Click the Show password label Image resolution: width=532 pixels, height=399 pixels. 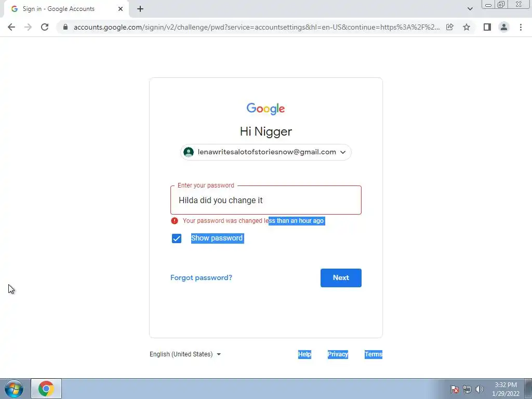(x=217, y=238)
